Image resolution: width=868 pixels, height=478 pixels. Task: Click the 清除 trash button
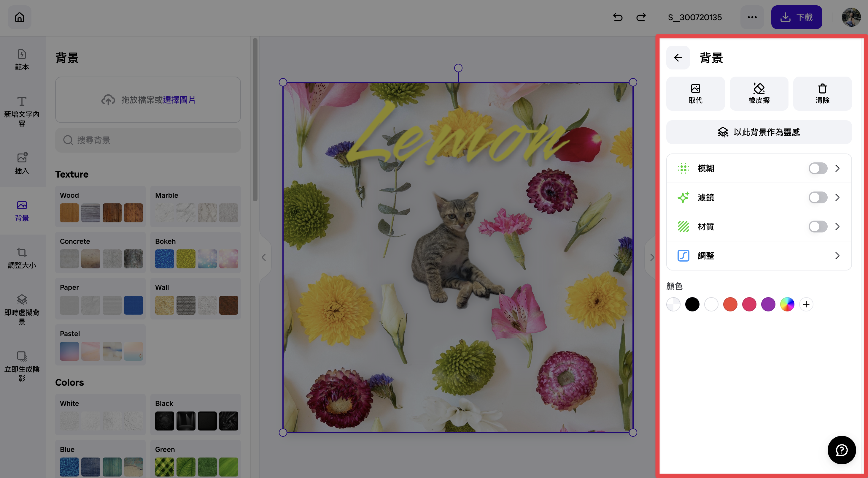point(822,94)
